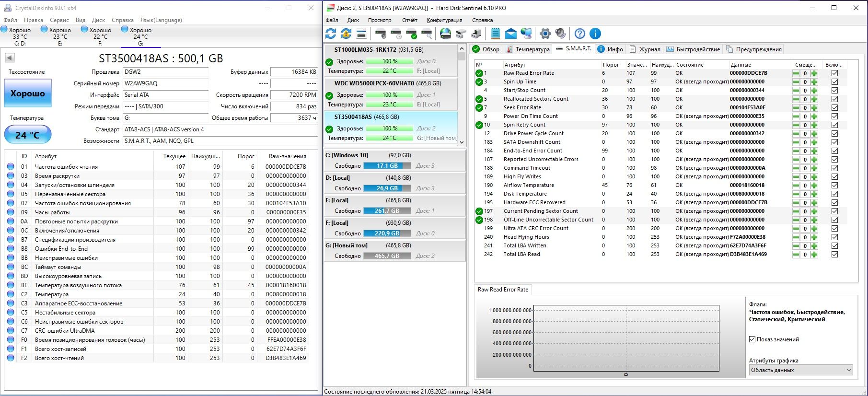Sort by the Атрибут column header in S.M.A.R.T. table
This screenshot has height=396, width=868.
pos(551,65)
